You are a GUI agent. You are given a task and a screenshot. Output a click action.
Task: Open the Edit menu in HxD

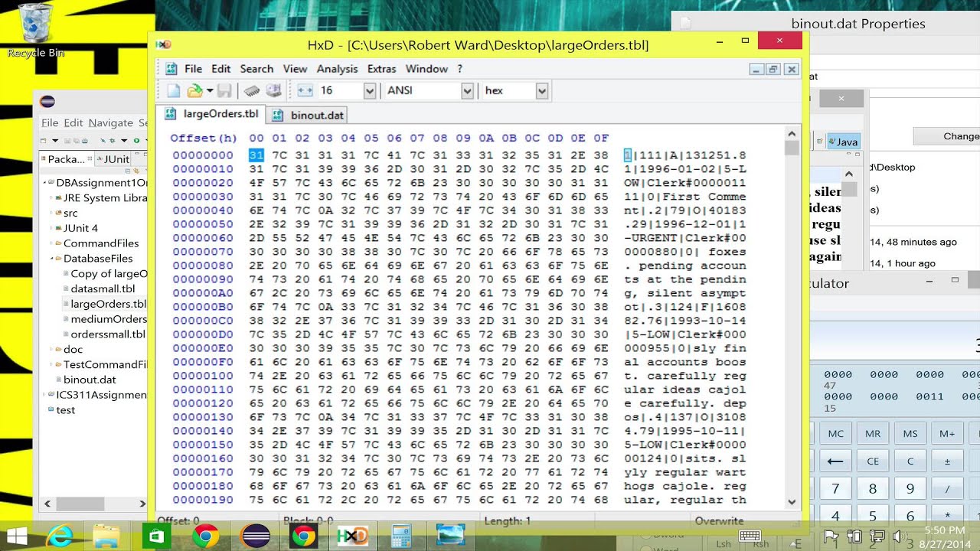(220, 69)
